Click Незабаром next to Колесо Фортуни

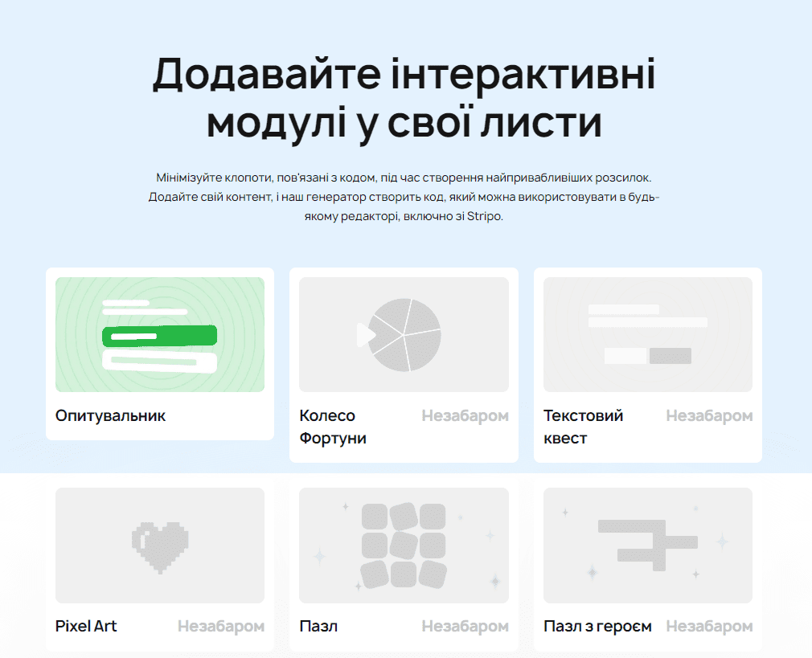(x=465, y=416)
